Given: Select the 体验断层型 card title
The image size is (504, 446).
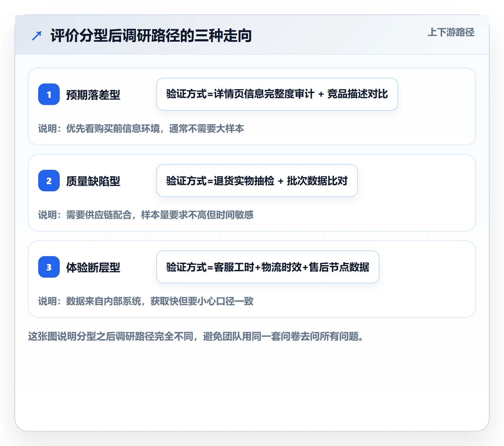Looking at the screenshot, I should pos(93,267).
